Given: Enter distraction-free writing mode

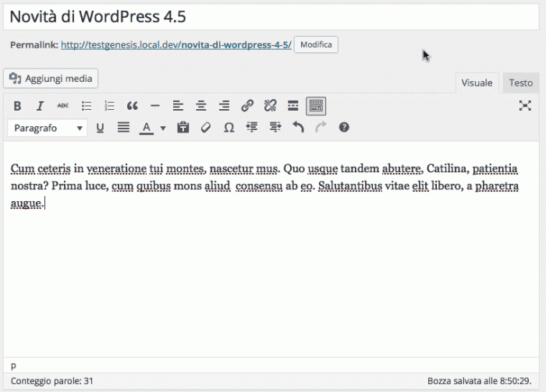Looking at the screenshot, I should pos(525,105).
